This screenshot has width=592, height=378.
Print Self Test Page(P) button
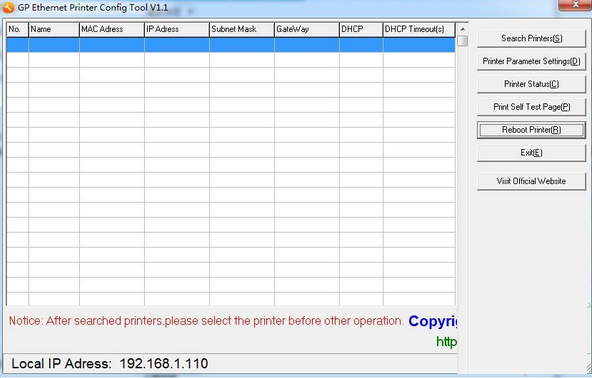tap(531, 107)
